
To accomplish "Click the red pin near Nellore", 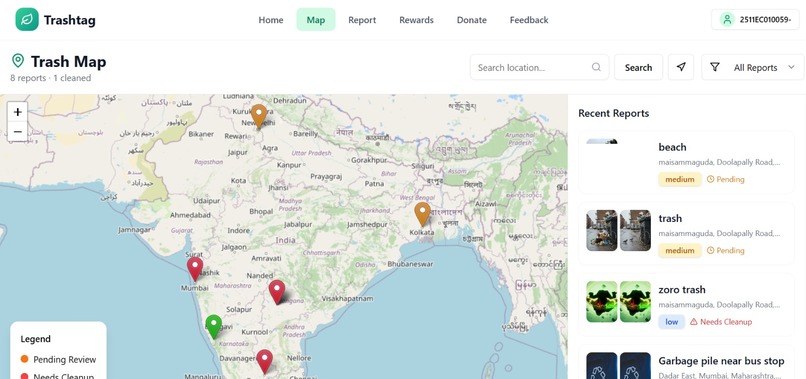I will 264,361.
